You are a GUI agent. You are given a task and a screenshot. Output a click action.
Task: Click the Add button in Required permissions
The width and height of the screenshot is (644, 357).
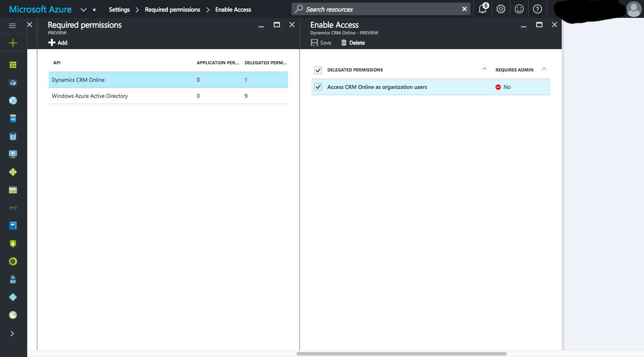pyautogui.click(x=58, y=43)
